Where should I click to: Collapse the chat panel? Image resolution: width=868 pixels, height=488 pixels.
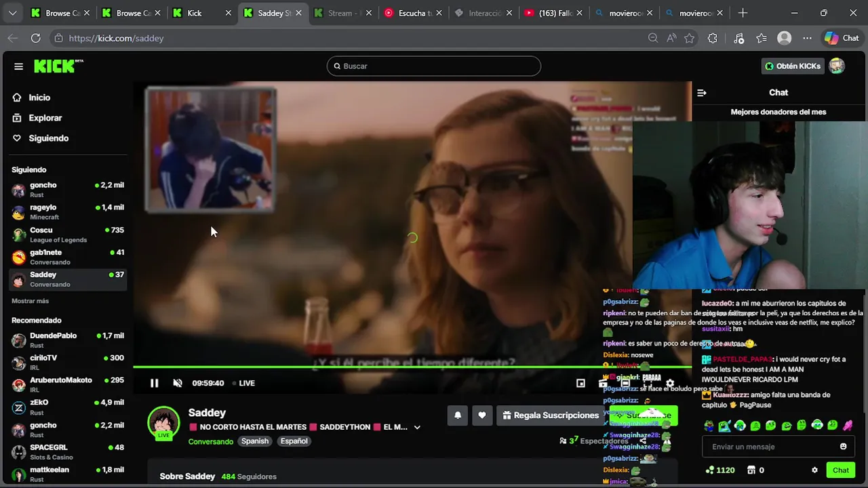(x=702, y=93)
